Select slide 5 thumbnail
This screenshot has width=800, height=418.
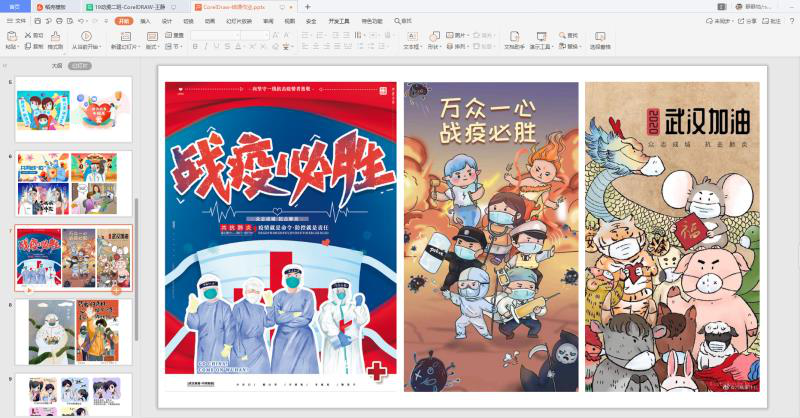tap(73, 109)
